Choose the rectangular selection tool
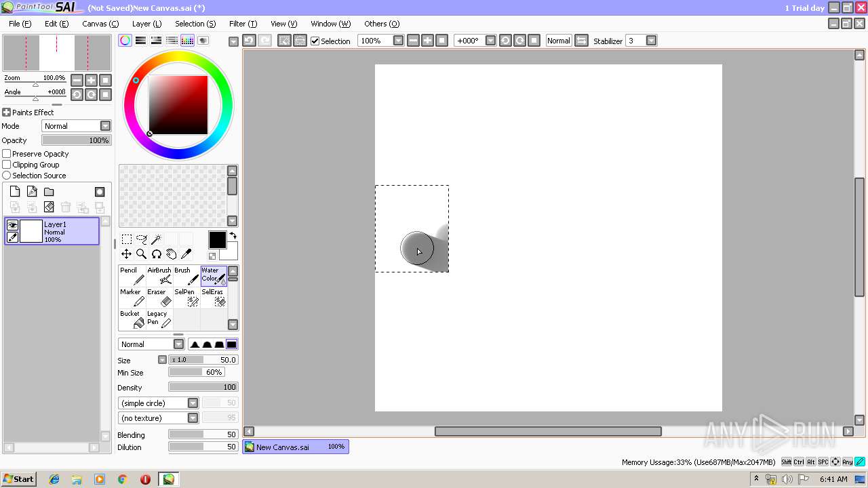 pyautogui.click(x=127, y=239)
